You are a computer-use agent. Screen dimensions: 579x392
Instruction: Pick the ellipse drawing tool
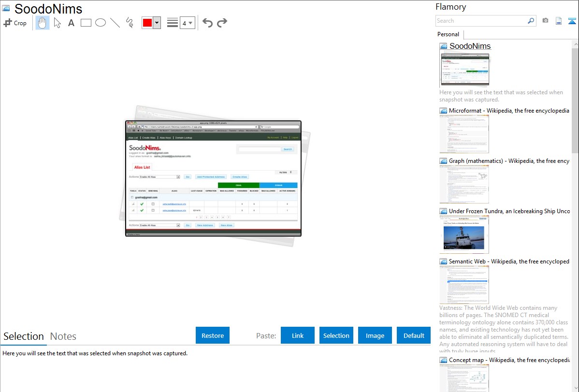(x=101, y=23)
